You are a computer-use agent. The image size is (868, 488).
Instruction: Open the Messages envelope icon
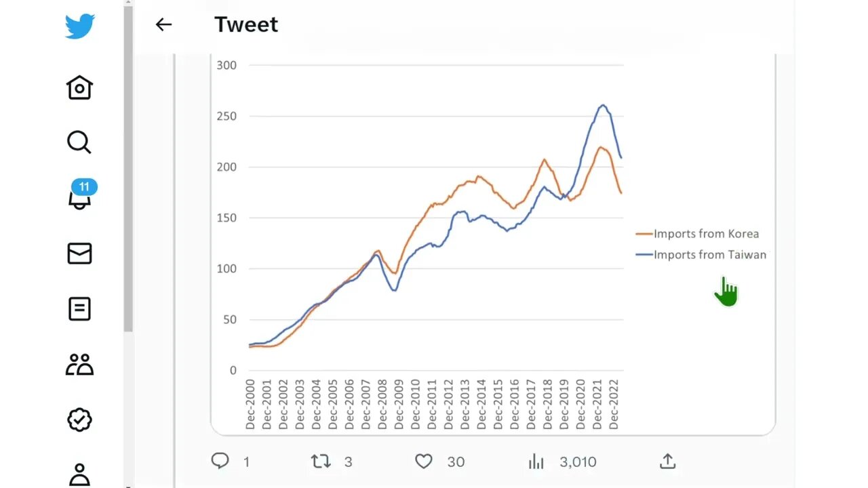[x=79, y=253]
